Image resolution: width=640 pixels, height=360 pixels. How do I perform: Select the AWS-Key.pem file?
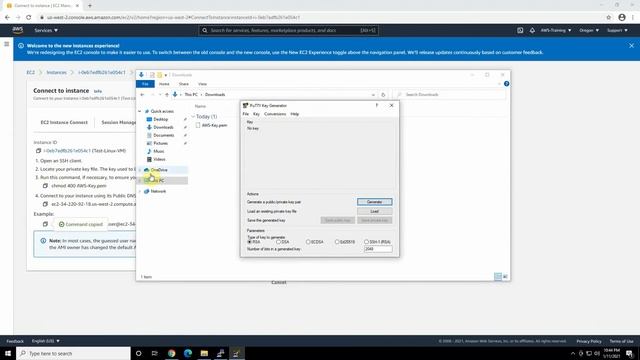coord(214,125)
